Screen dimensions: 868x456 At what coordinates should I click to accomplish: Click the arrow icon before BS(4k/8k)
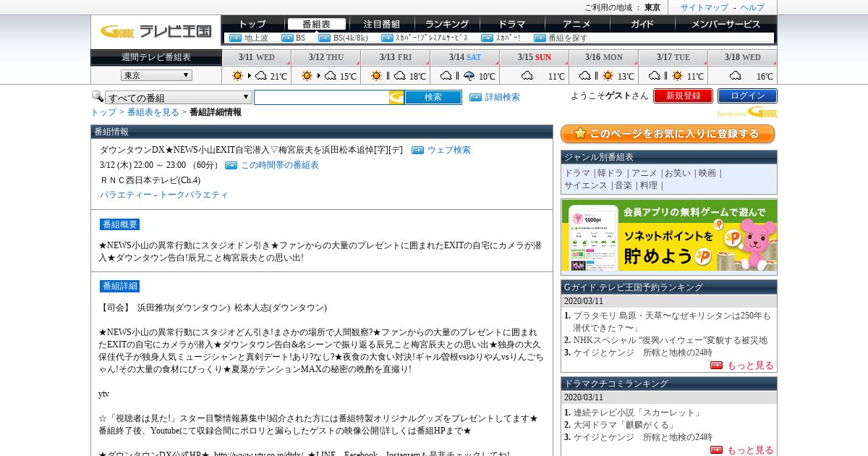[x=324, y=38]
